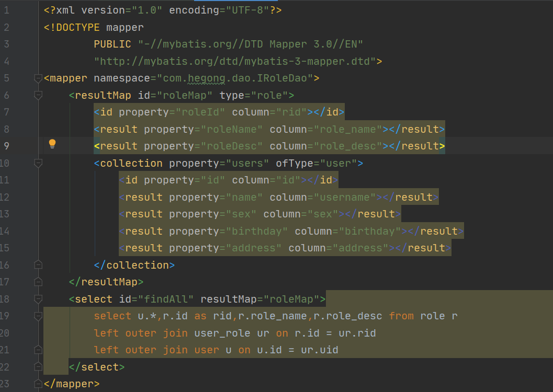Image resolution: width=553 pixels, height=392 pixels.
Task: Click fold end marker at closing resultMap tag
Action: click(x=38, y=281)
